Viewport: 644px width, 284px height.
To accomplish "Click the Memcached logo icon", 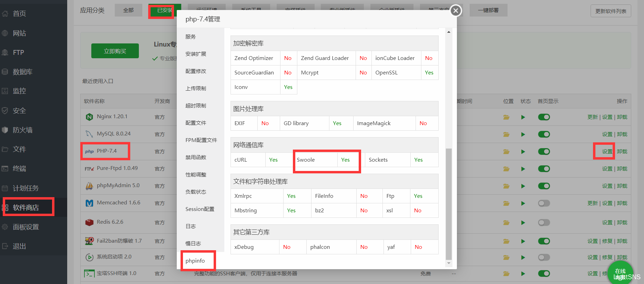I will pos(89,203).
